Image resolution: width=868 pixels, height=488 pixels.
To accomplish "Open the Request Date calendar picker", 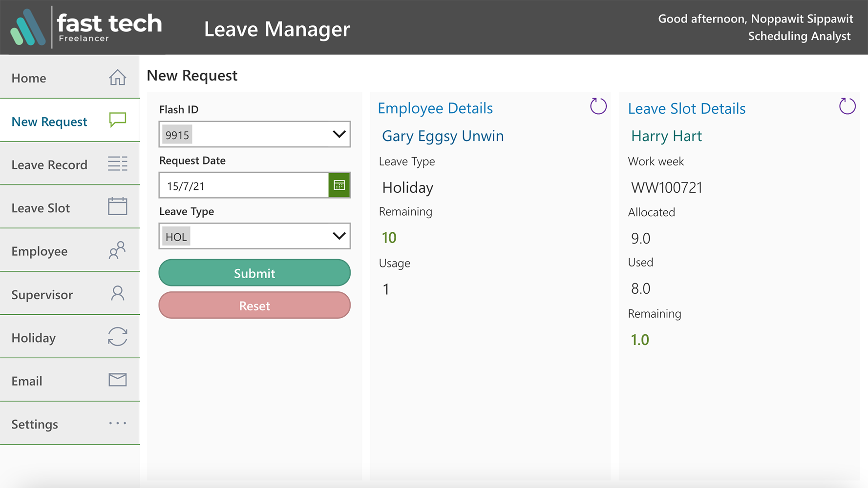I will (339, 185).
